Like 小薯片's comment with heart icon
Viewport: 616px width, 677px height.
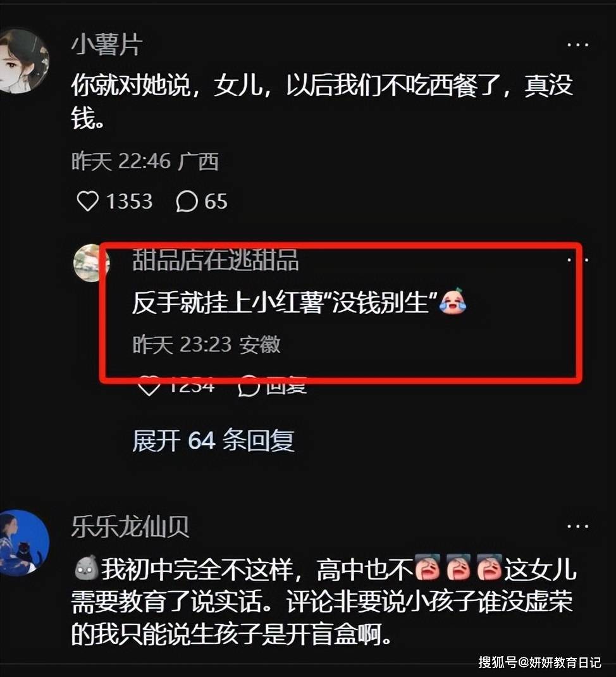tap(88, 201)
